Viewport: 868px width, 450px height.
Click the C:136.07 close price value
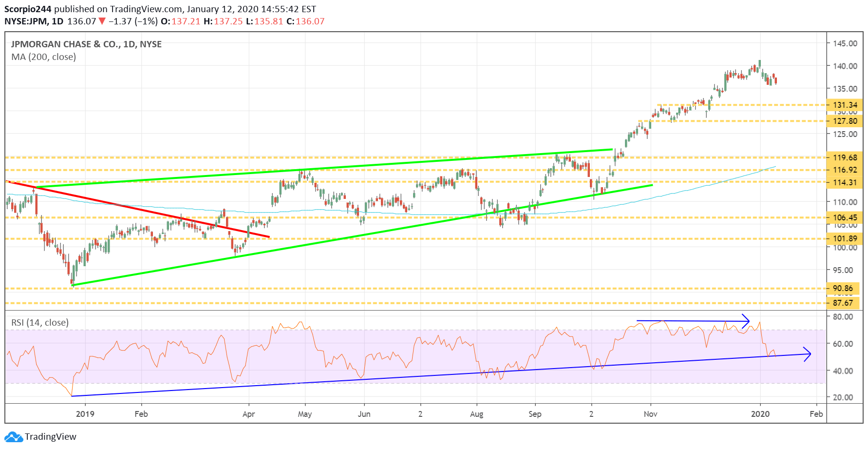pos(305,21)
